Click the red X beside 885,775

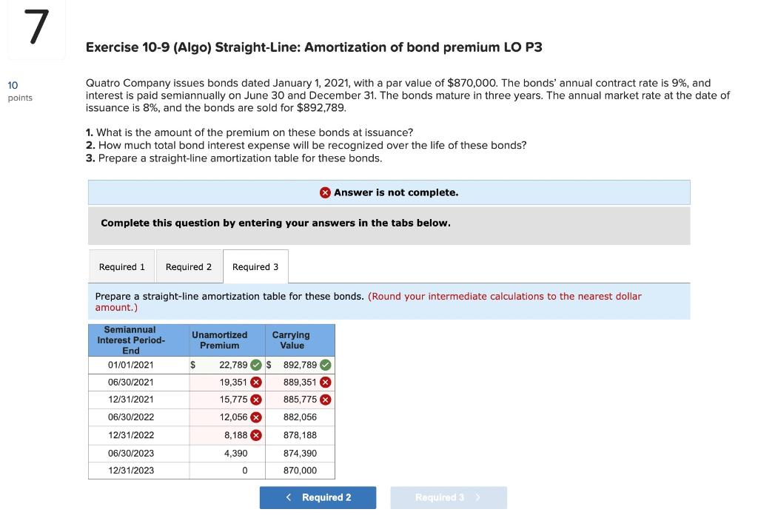326,400
